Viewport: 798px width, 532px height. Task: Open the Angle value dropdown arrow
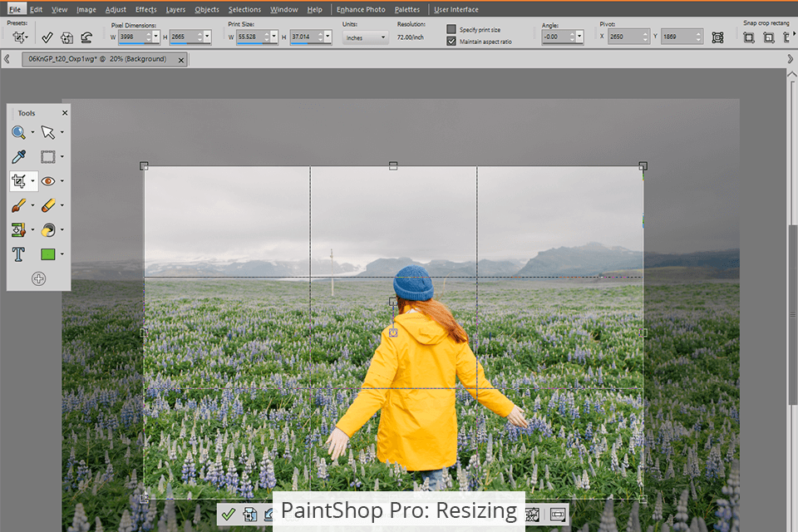pyautogui.click(x=579, y=37)
